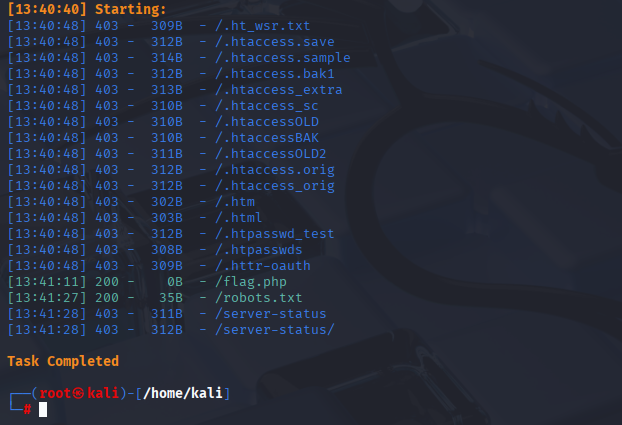
Task: Click the /.html result path
Action: [238, 218]
